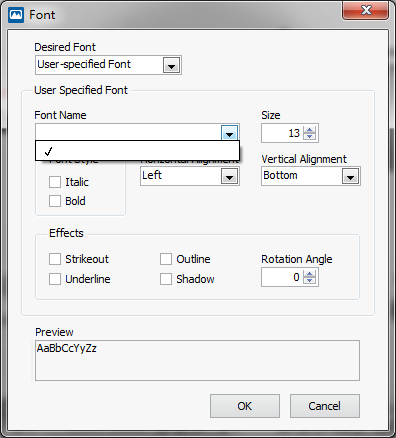Enable the Bold checkbox

point(55,201)
